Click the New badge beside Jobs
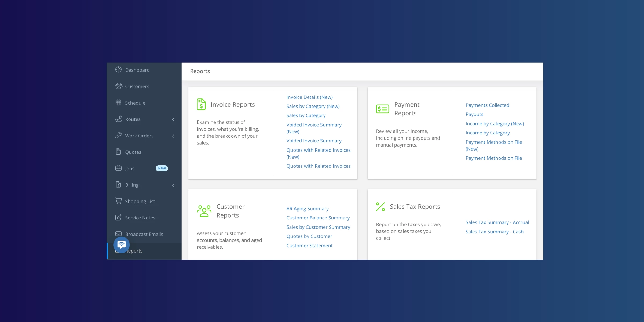This screenshot has width=644, height=322. (x=162, y=168)
